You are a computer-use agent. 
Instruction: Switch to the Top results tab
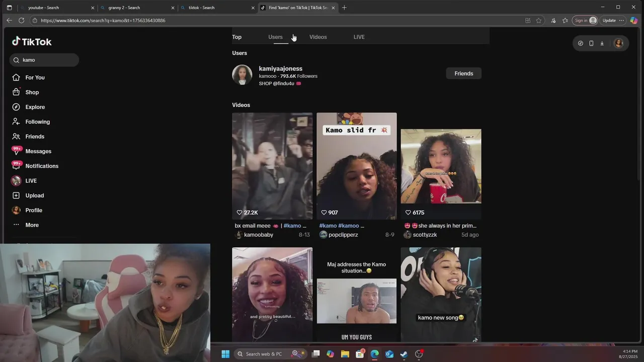coord(236,37)
